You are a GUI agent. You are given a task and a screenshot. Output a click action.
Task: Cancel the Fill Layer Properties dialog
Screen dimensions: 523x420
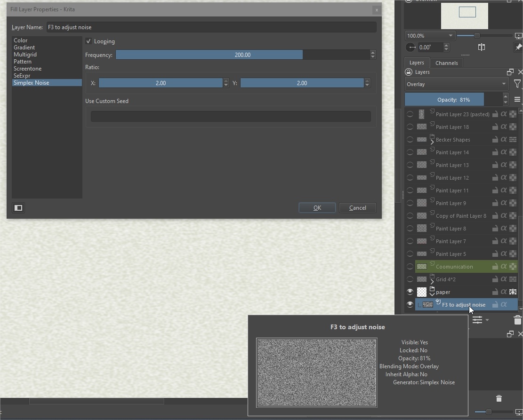pyautogui.click(x=358, y=208)
